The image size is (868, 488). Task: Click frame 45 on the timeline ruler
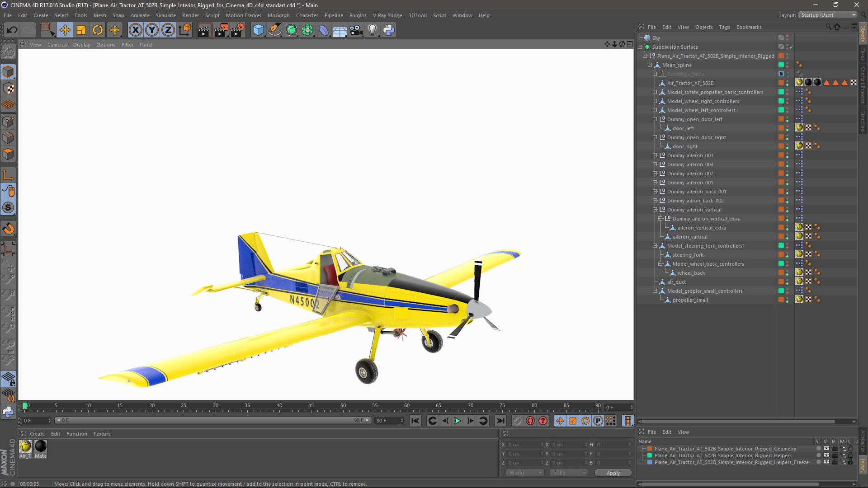point(311,406)
